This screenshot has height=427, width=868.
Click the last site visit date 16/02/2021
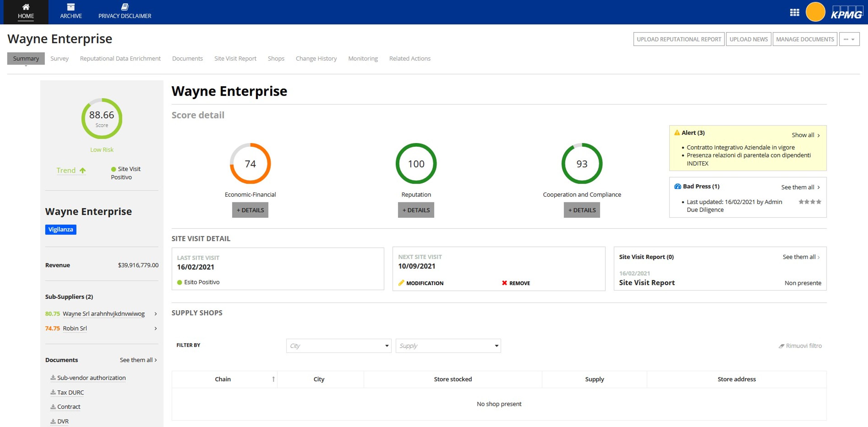196,267
